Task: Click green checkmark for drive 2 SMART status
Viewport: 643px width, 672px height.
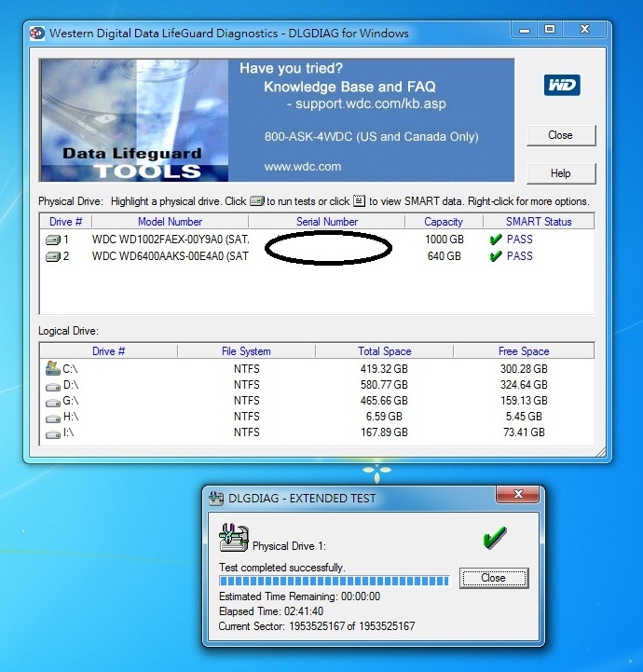Action: click(496, 256)
